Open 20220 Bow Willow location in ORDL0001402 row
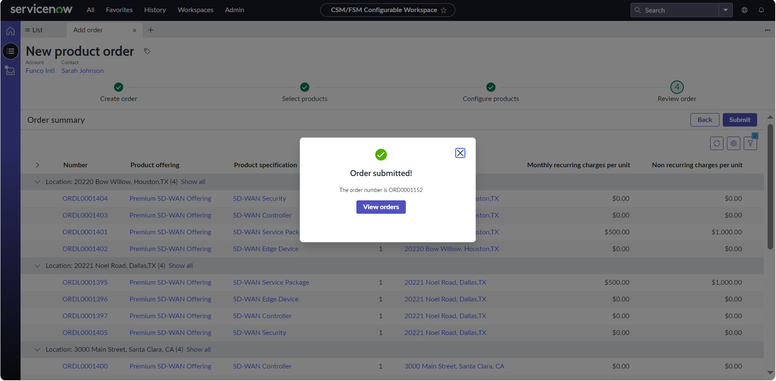 tap(451, 249)
